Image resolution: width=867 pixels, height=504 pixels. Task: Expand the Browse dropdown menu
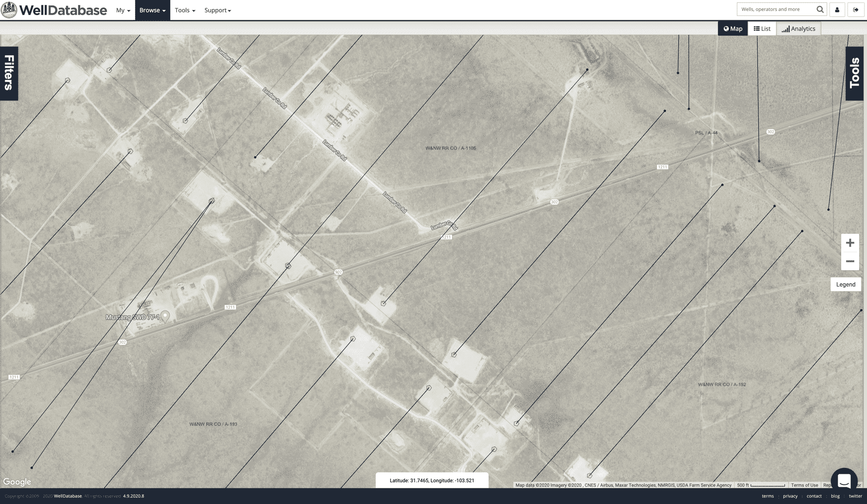(x=152, y=10)
